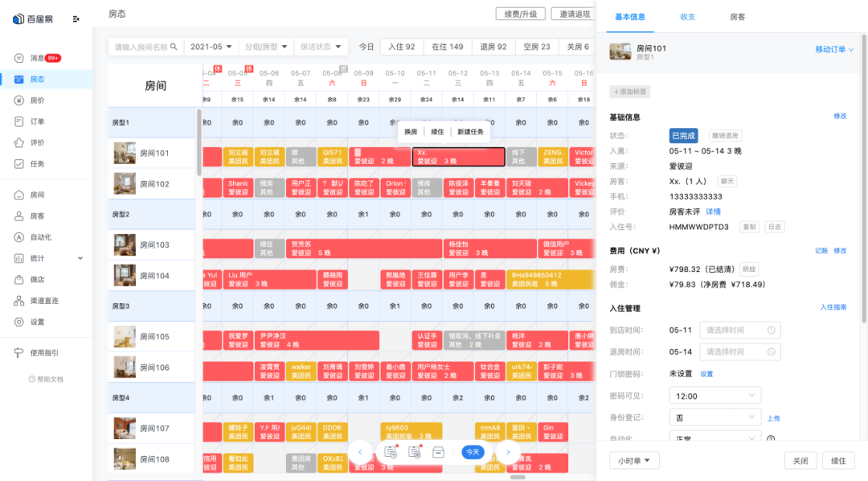
Task: Open 房间 rooms in sidebar
Action: (37, 195)
